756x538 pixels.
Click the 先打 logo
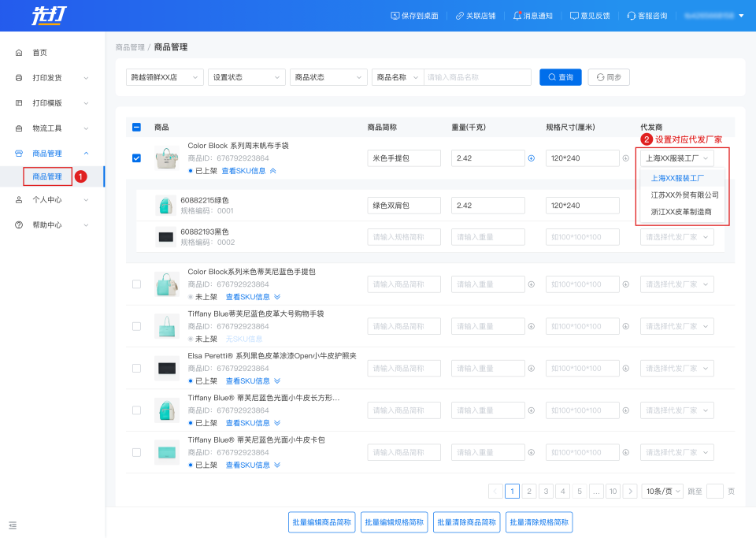pyautogui.click(x=49, y=16)
